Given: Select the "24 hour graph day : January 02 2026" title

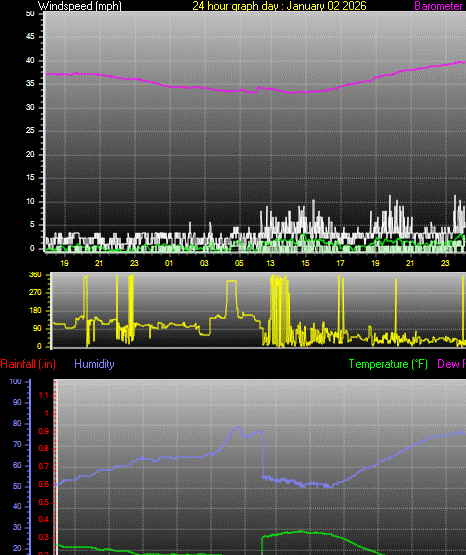Looking at the screenshot, I should click(279, 6).
